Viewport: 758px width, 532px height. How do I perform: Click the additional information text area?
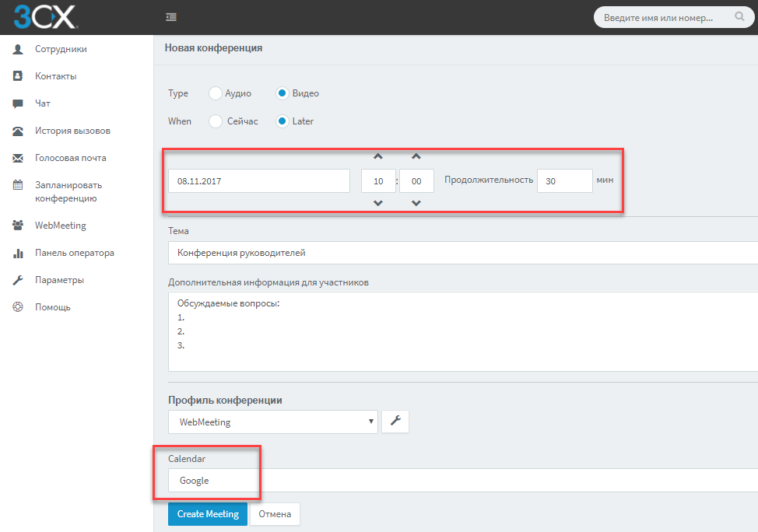click(x=463, y=331)
